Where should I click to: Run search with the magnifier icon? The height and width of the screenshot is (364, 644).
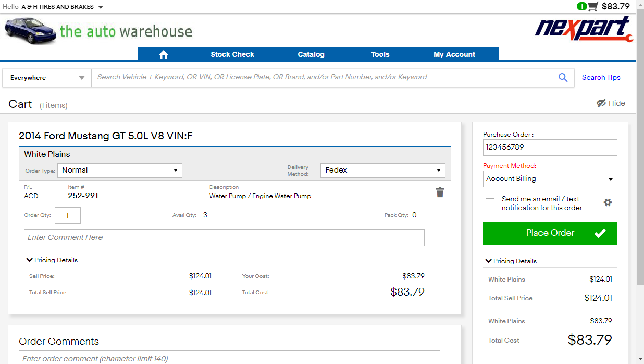point(563,77)
